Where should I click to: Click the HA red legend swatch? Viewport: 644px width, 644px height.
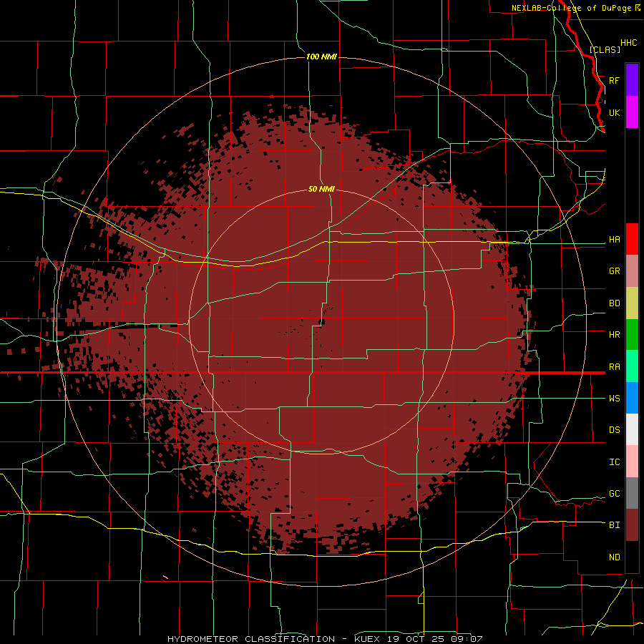coord(632,239)
